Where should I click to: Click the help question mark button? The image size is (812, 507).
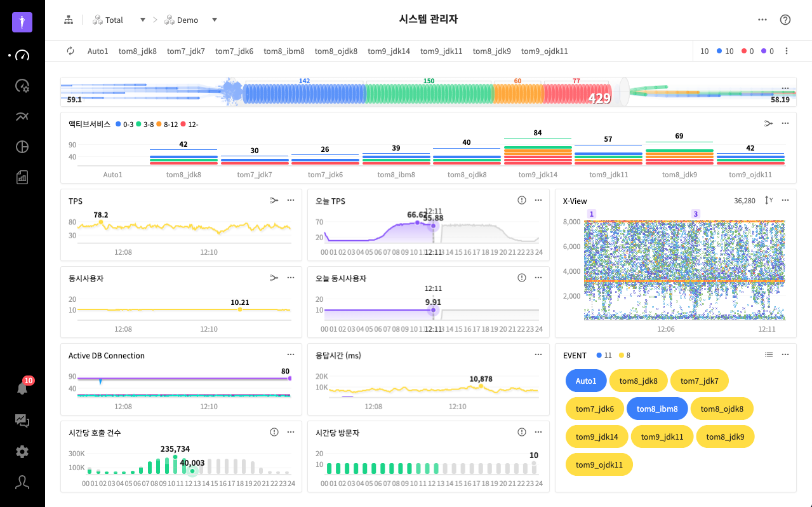click(785, 20)
